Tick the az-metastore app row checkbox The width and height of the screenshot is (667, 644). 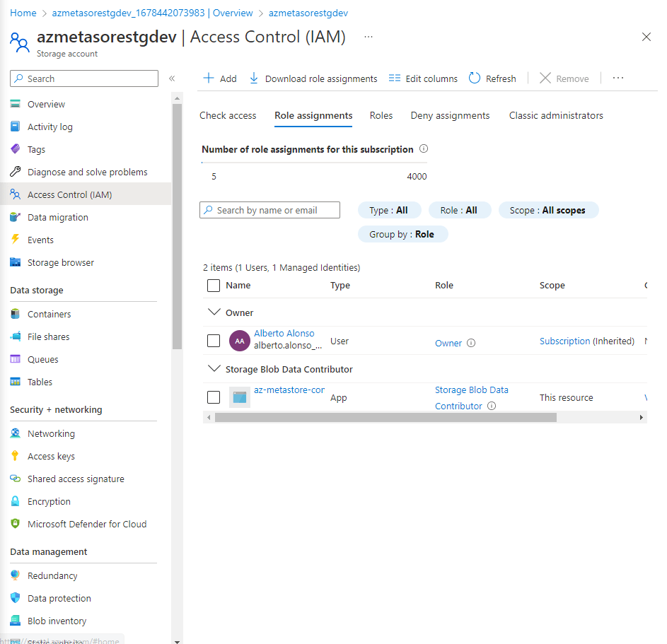coord(214,397)
